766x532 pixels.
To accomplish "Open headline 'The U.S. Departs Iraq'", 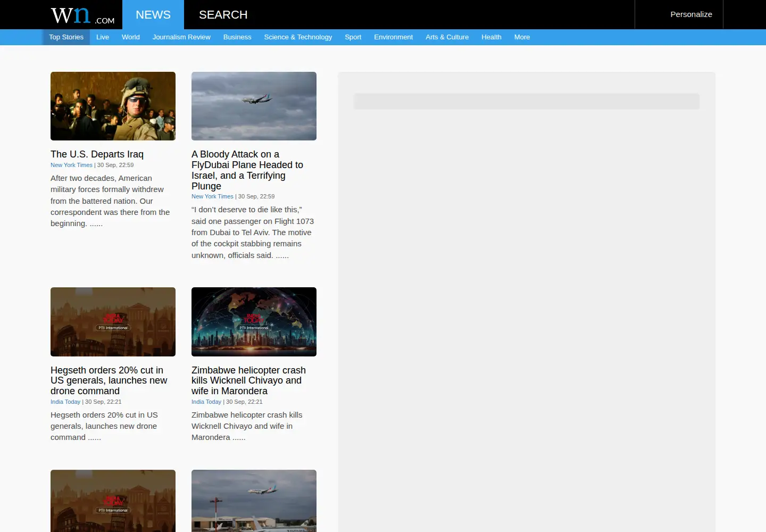I will pos(97,154).
